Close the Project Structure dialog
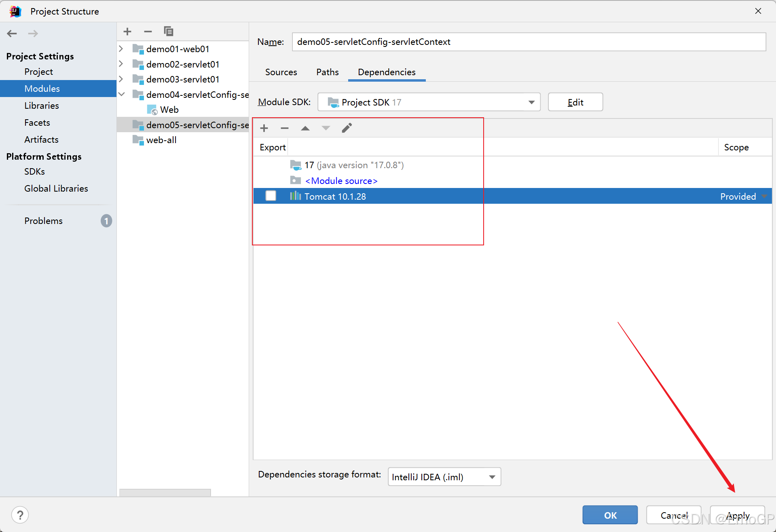Viewport: 776px width, 532px height. pos(758,11)
